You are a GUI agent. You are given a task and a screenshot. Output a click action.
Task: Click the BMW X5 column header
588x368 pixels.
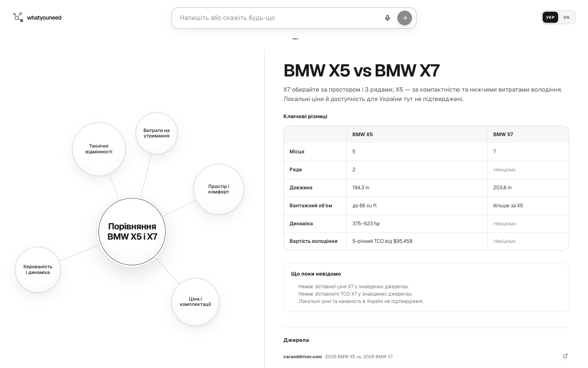pos(363,135)
